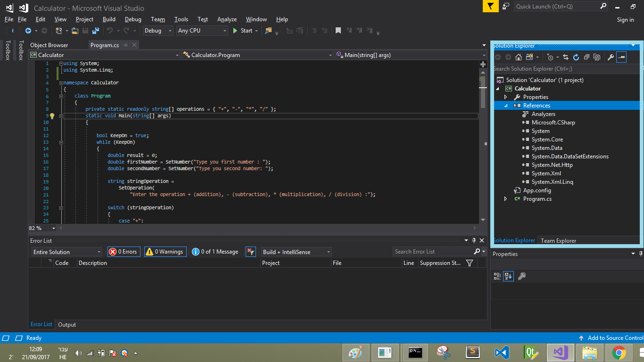Toggle the 0 Errors filter
Image resolution: width=644 pixels, height=362 pixels.
[124, 252]
